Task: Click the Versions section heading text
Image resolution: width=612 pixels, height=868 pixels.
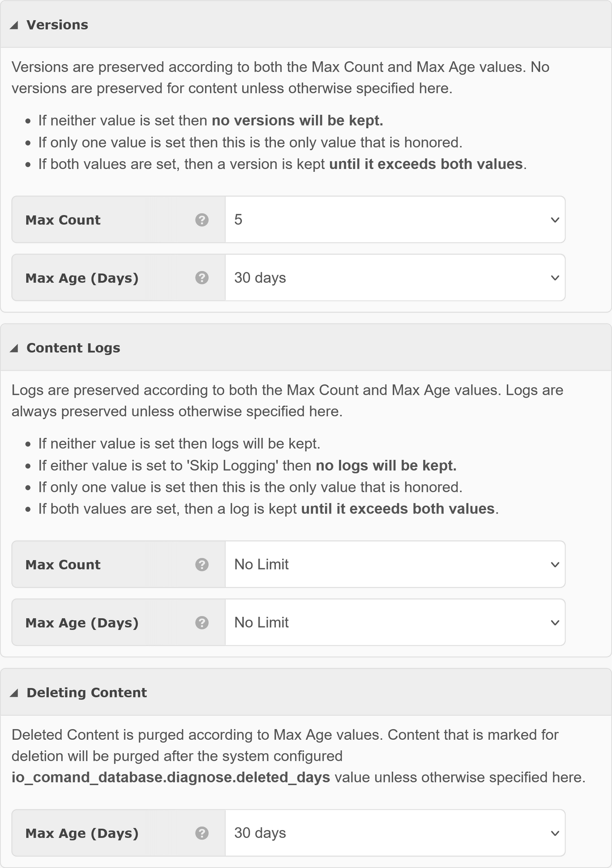Action: (57, 25)
